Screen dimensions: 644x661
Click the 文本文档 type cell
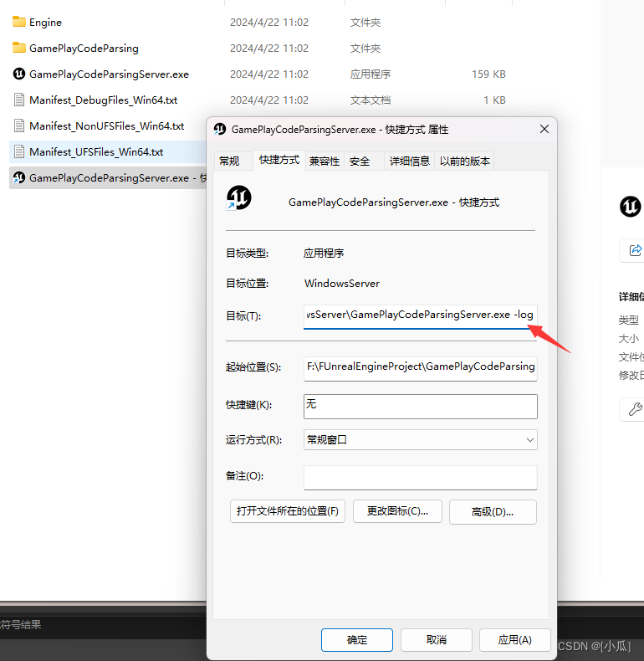point(371,100)
